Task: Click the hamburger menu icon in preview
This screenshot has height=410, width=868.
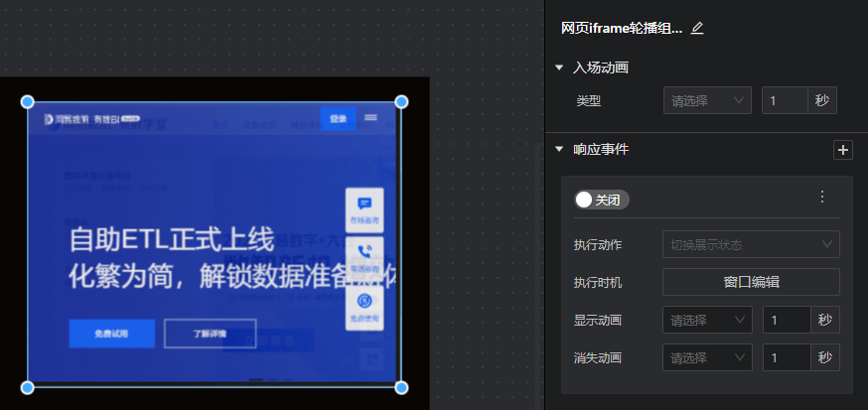Action: (x=371, y=118)
